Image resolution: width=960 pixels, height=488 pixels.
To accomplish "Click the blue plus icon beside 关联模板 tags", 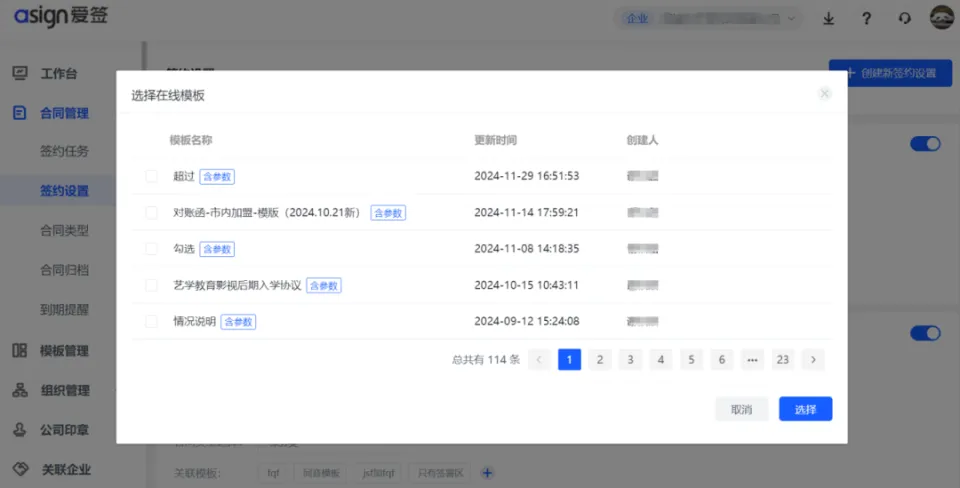I will [488, 473].
